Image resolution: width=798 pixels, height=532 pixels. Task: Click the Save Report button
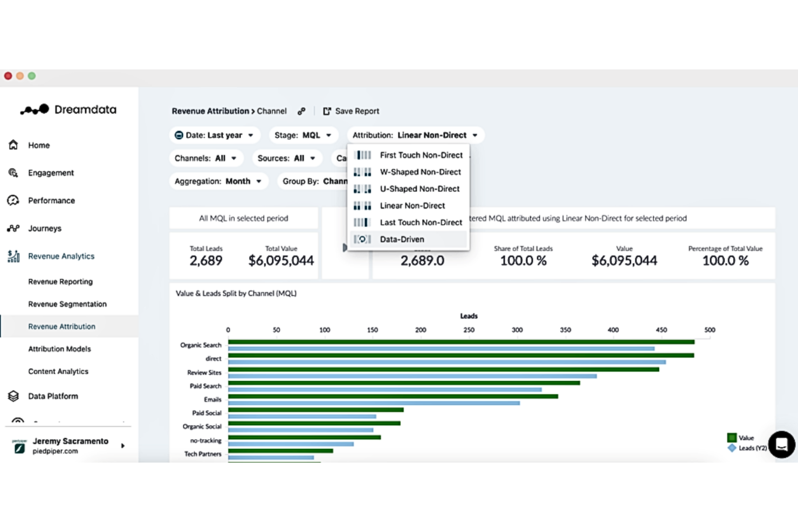pos(351,111)
